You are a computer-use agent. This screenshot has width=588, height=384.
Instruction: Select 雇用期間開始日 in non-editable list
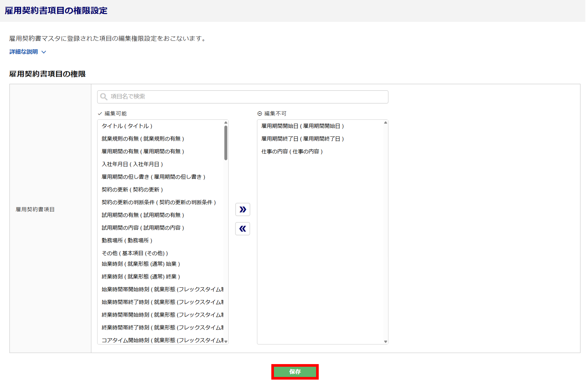(x=302, y=126)
